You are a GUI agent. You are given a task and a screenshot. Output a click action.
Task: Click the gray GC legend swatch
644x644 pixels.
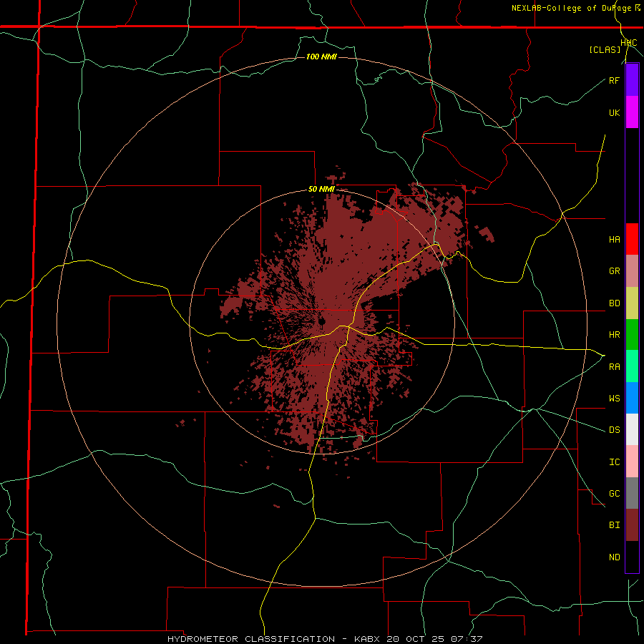click(x=632, y=493)
